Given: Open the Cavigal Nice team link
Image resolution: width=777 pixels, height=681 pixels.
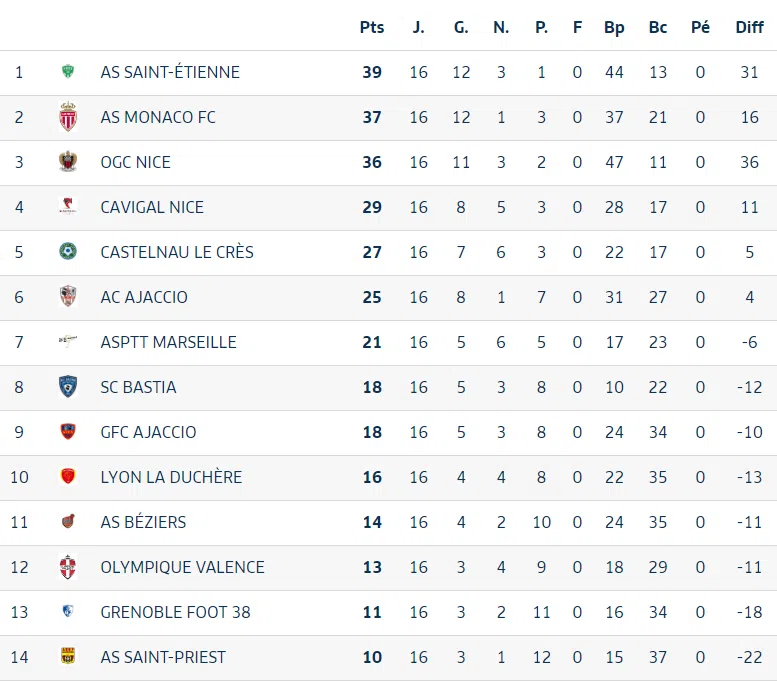Looking at the screenshot, I should [x=152, y=207].
